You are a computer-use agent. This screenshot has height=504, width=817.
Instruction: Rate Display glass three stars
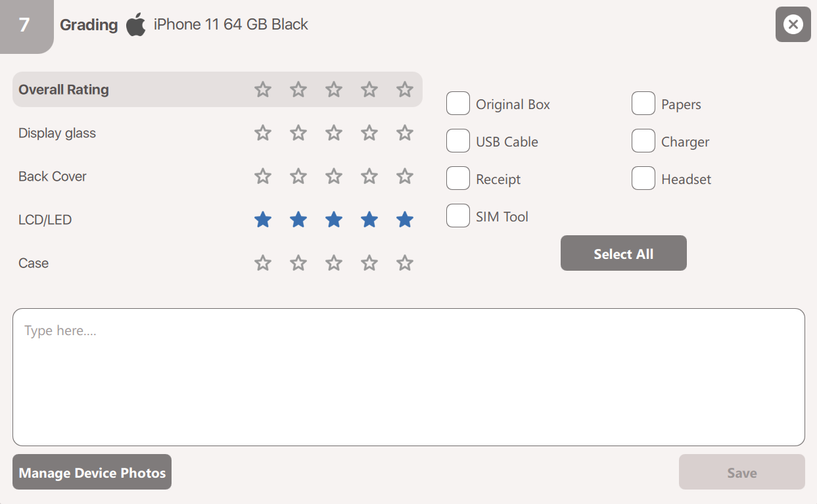[334, 133]
